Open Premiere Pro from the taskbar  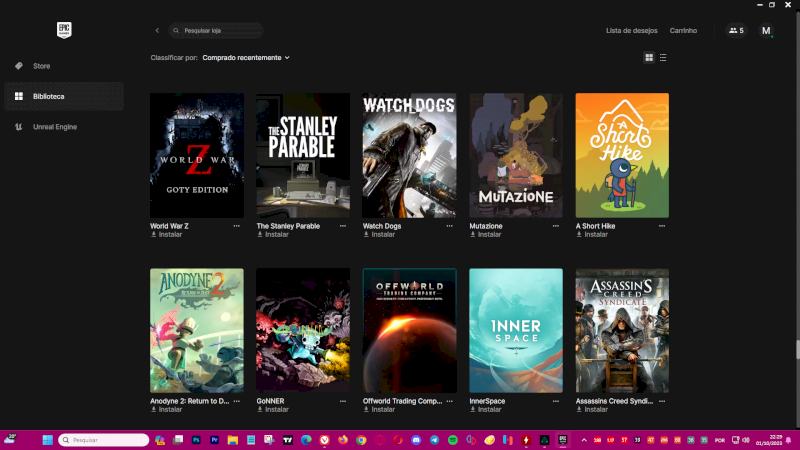pyautogui.click(x=214, y=440)
